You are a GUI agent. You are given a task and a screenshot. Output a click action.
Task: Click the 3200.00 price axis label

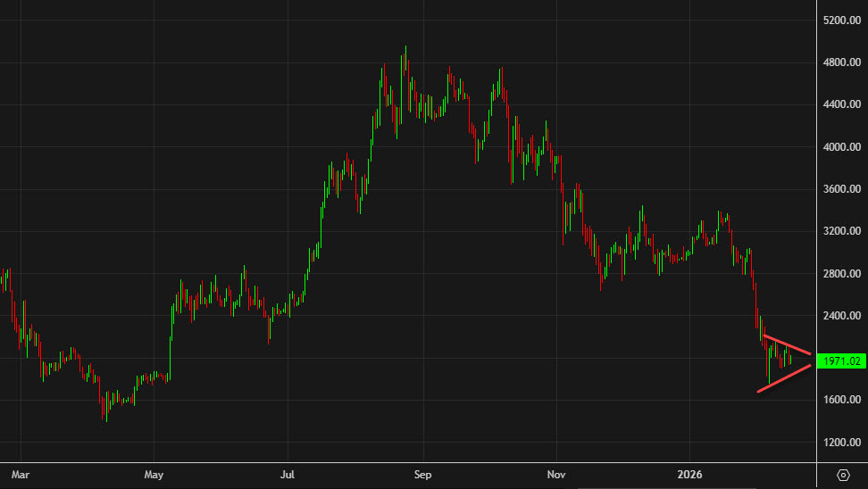[842, 231]
